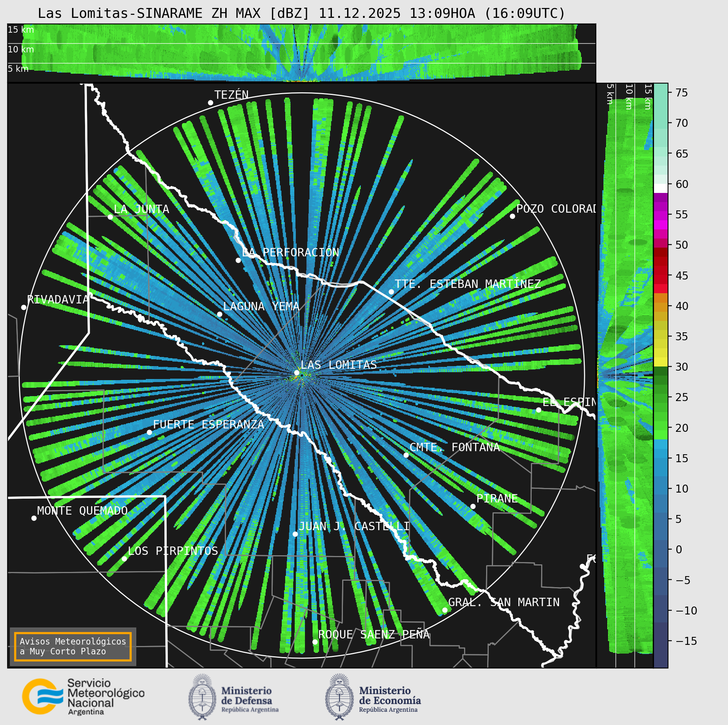Click the 0 tick label on colorbar
The image size is (728, 725).
[679, 550]
